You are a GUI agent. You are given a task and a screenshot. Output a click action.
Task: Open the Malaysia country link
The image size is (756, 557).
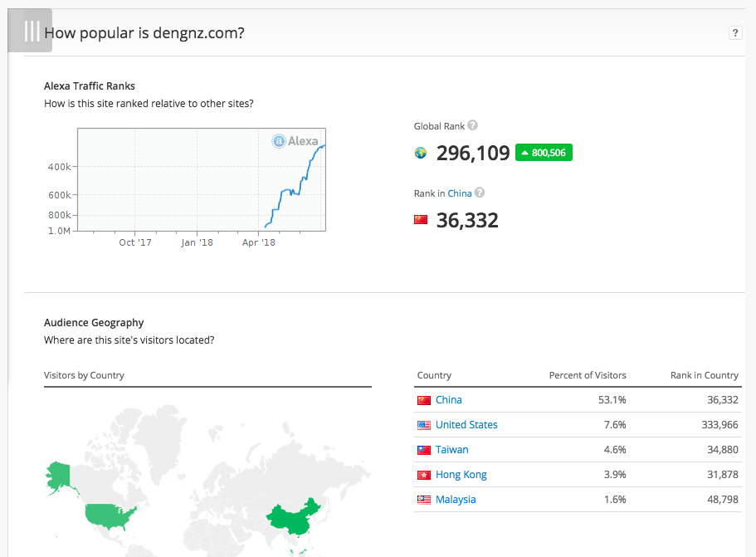(456, 500)
